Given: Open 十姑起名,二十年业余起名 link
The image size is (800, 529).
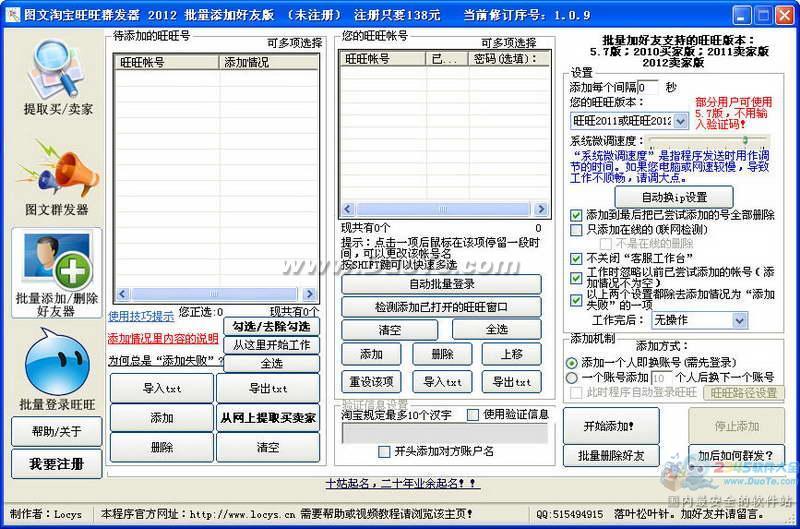Looking at the screenshot, I should tap(401, 483).
